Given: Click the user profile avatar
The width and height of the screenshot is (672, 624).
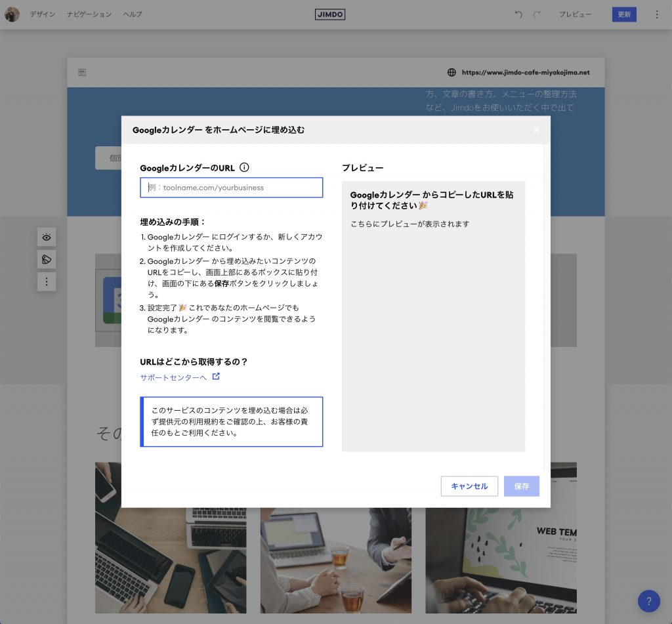Looking at the screenshot, I should click(x=12, y=14).
